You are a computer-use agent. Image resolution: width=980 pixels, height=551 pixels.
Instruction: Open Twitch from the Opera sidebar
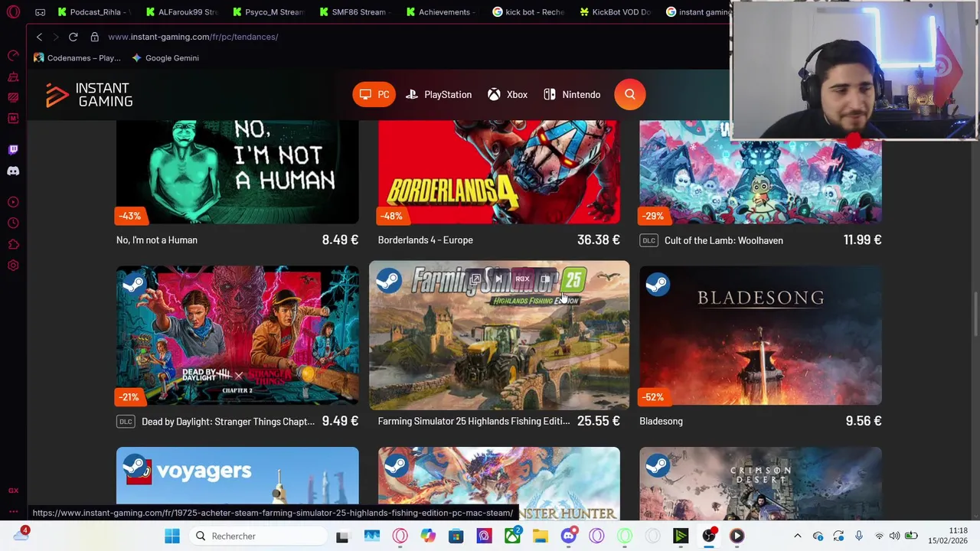tap(13, 149)
